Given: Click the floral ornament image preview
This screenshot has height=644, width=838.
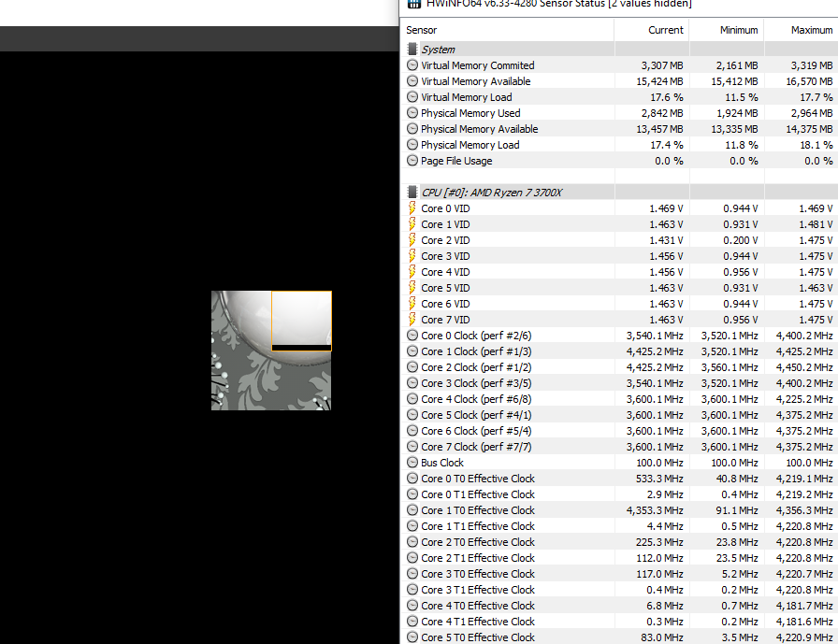Looking at the screenshot, I should point(271,351).
